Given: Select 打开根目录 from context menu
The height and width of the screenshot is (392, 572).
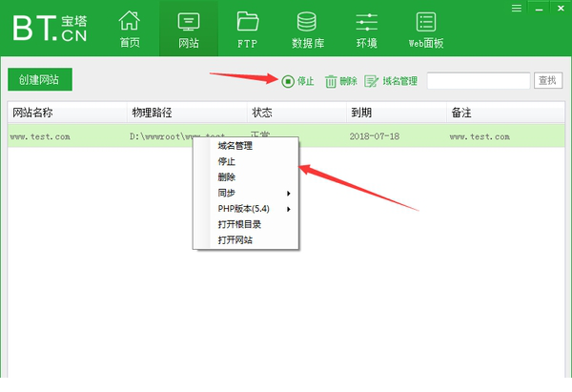Looking at the screenshot, I should coord(239,224).
